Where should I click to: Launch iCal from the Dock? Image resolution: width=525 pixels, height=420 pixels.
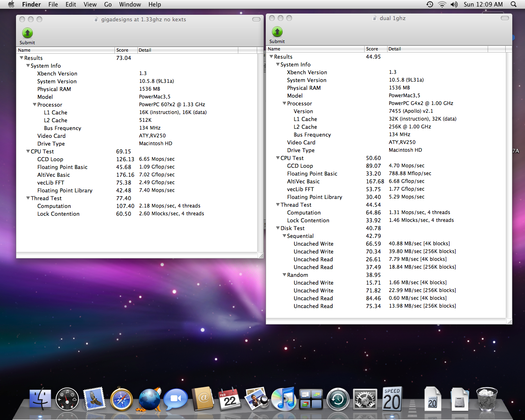point(230,399)
